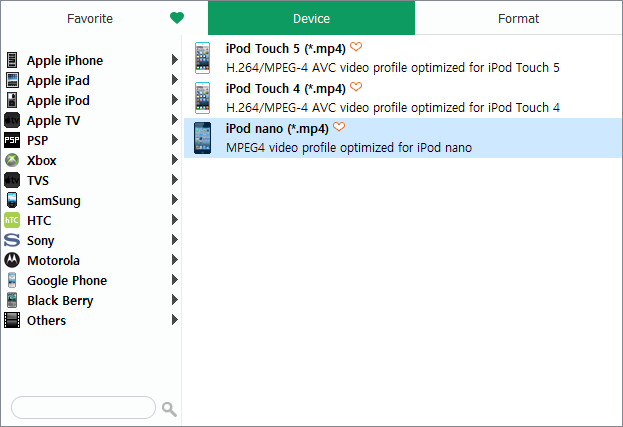This screenshot has height=427, width=623.
Task: Select the iPod Touch 4 (*.mp4) title
Action: pos(286,89)
